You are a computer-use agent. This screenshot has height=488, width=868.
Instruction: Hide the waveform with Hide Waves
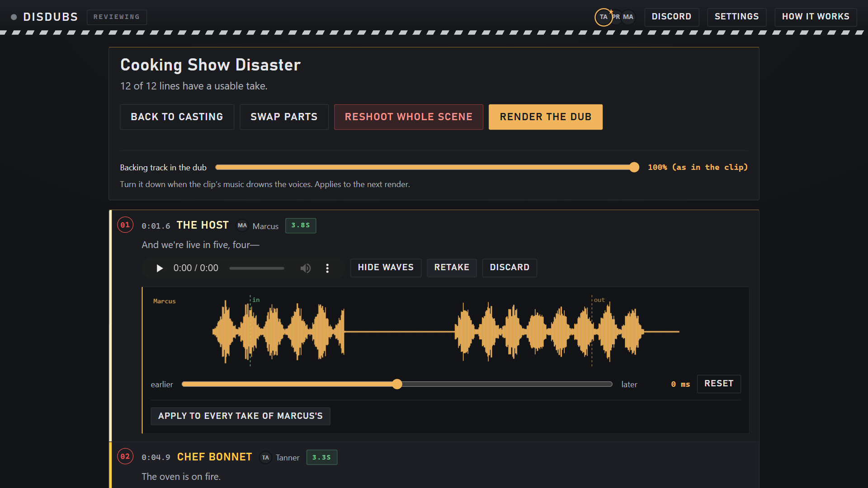386,267
